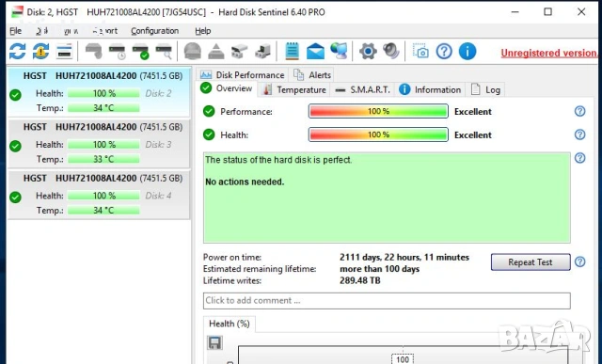Screen dimensions: 602x364
Task: Click the disk with green checkmark icon
Action: pyautogui.click(x=140, y=52)
